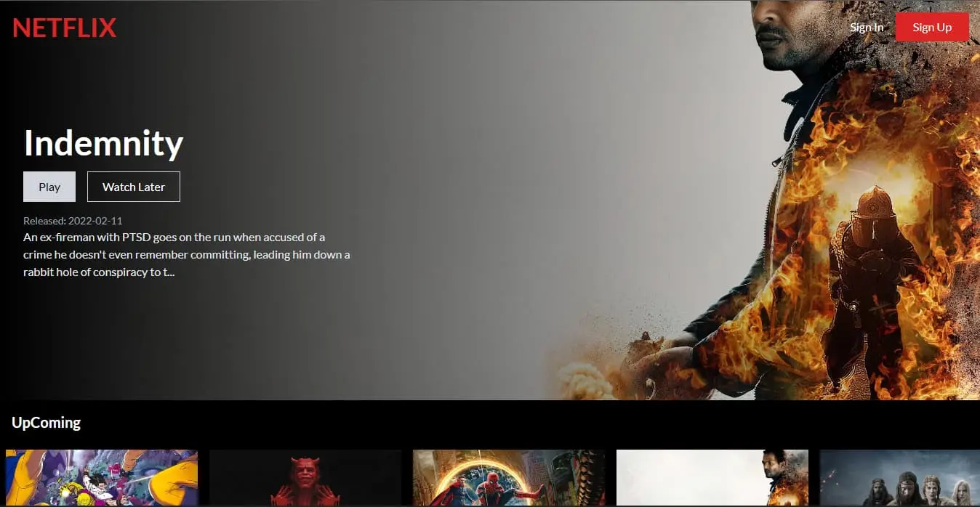Open the Viking warriors thumbnail

click(900, 478)
